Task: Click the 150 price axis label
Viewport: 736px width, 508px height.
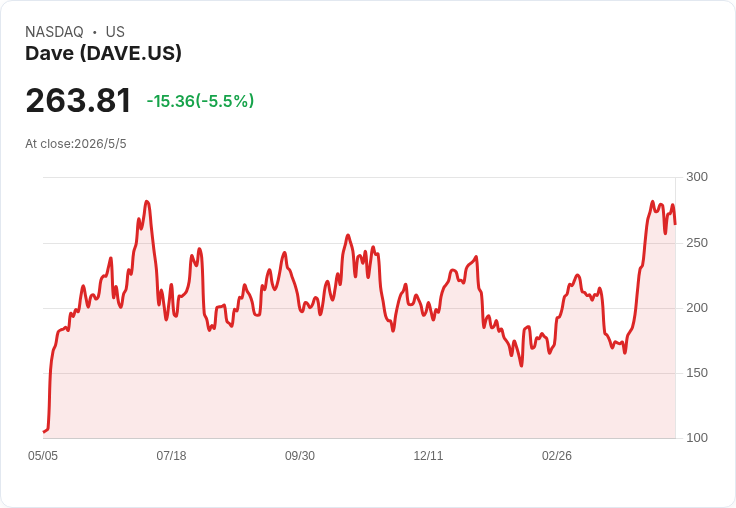Action: point(697,373)
